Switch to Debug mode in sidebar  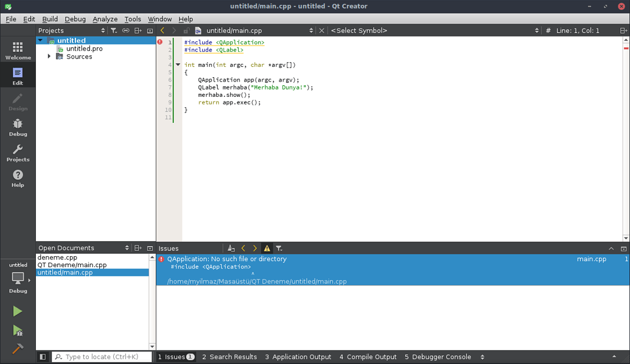point(18,127)
